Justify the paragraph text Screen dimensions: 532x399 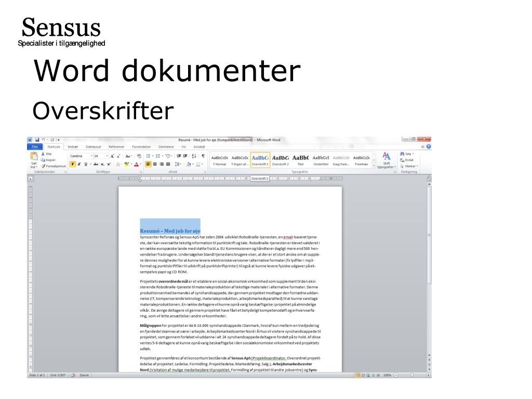click(x=168, y=164)
